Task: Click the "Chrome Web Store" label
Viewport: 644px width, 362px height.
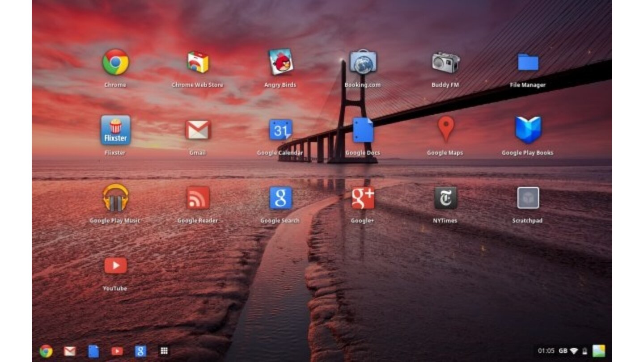Action: (198, 85)
